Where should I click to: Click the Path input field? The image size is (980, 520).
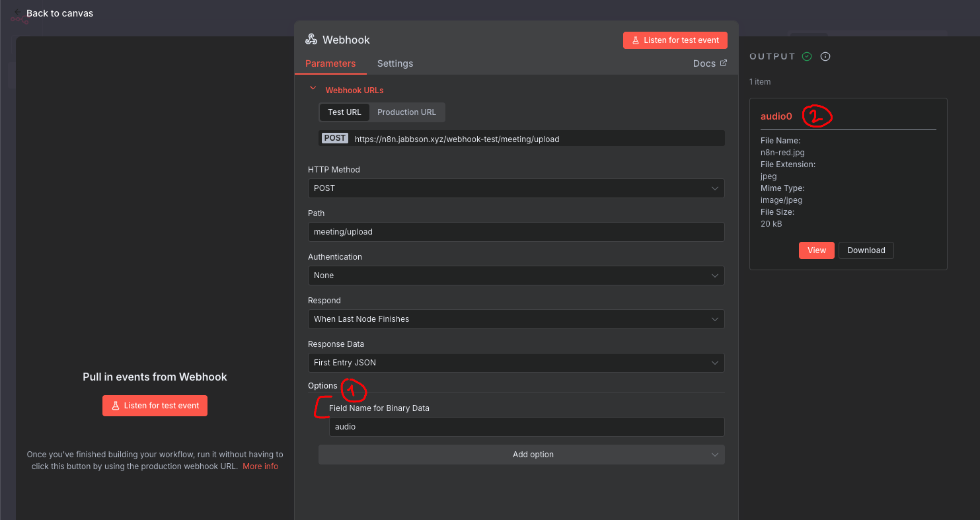[515, 232]
